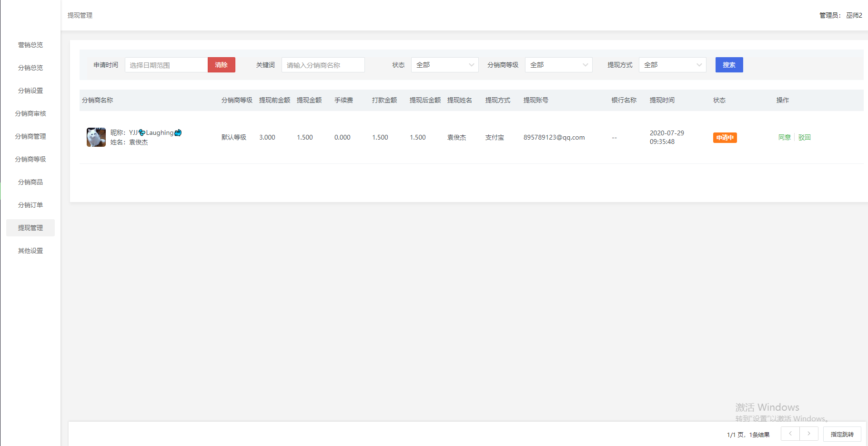Expand the 分销商等级 level dropdown
The width and height of the screenshot is (868, 446).
pyautogui.click(x=558, y=65)
